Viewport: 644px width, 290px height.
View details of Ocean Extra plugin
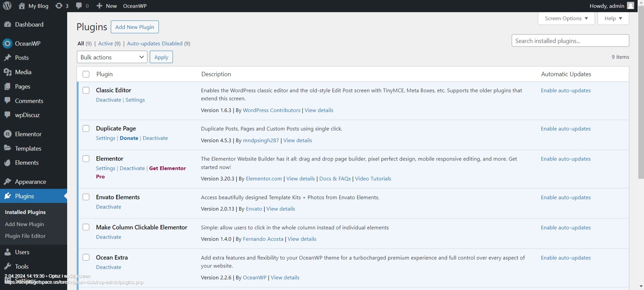click(285, 278)
